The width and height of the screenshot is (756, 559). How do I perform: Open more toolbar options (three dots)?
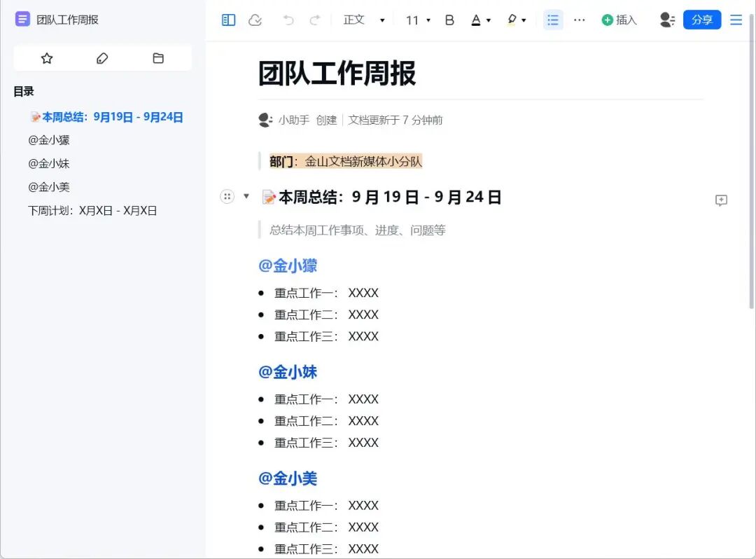[x=580, y=20]
